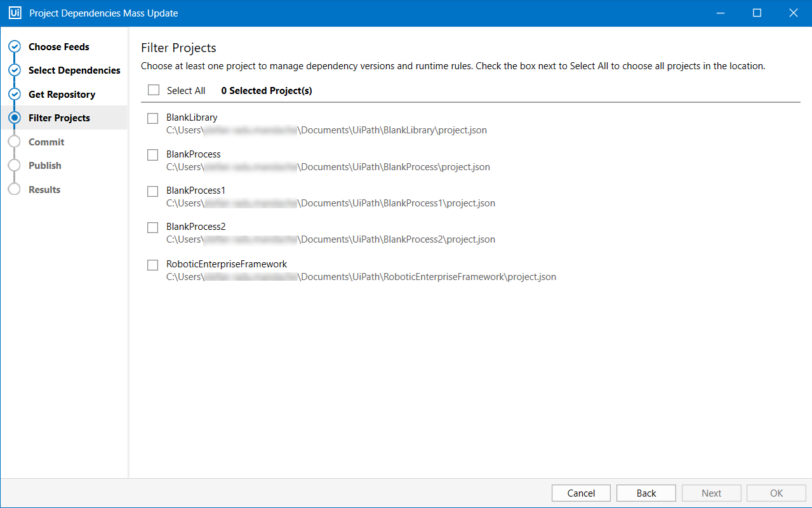Click the Publish step circle icon
Image resolution: width=812 pixels, height=508 pixels.
[x=14, y=165]
